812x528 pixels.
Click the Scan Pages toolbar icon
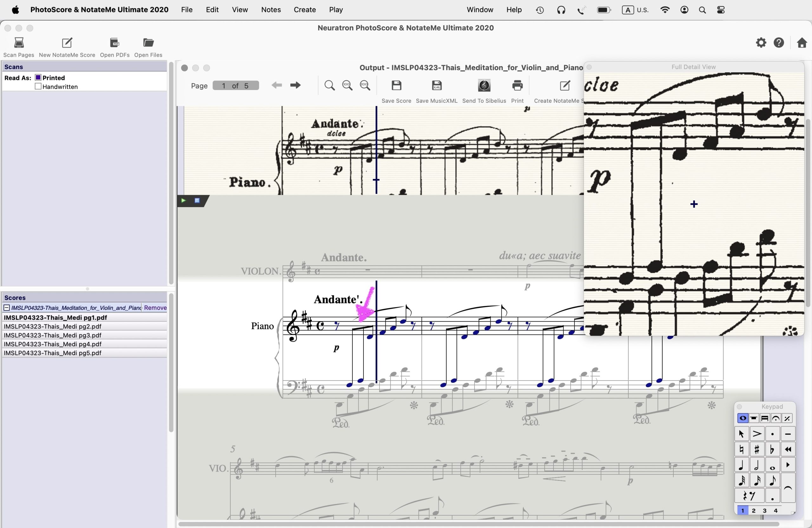pyautogui.click(x=19, y=43)
